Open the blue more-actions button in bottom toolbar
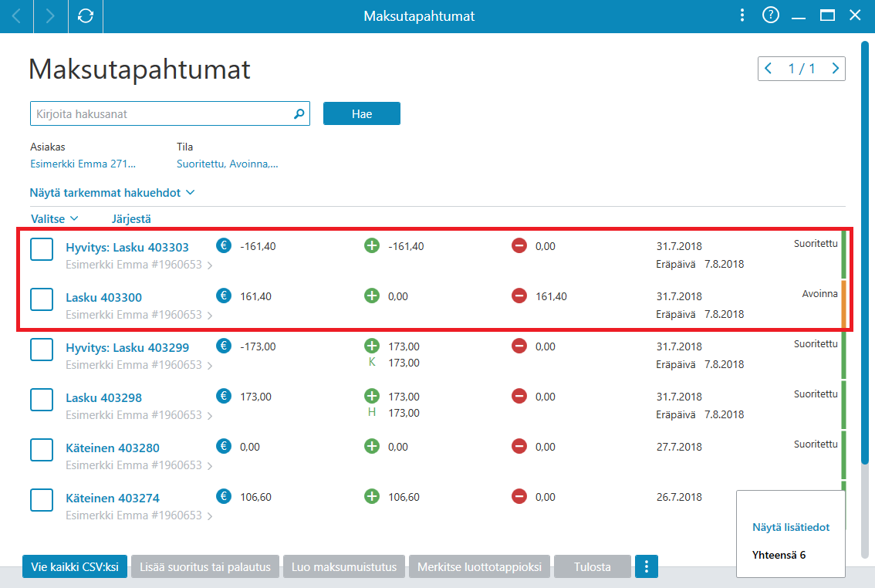This screenshot has width=875, height=588. [x=646, y=567]
